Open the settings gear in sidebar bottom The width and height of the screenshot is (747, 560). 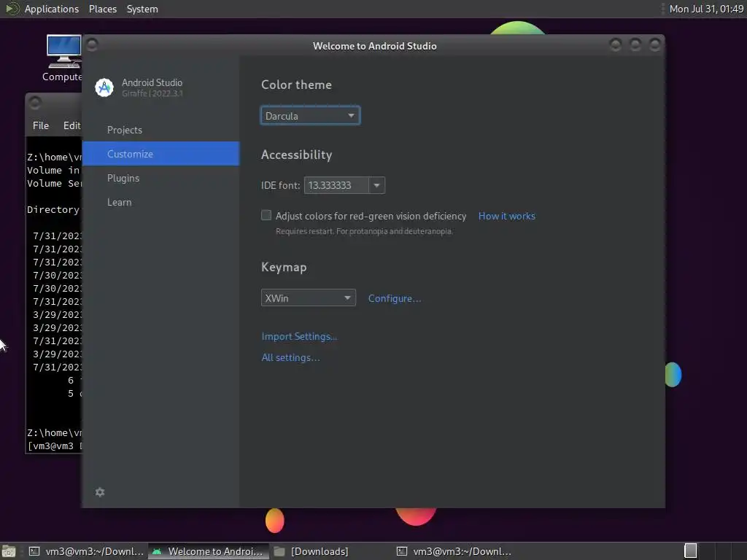[x=99, y=492]
